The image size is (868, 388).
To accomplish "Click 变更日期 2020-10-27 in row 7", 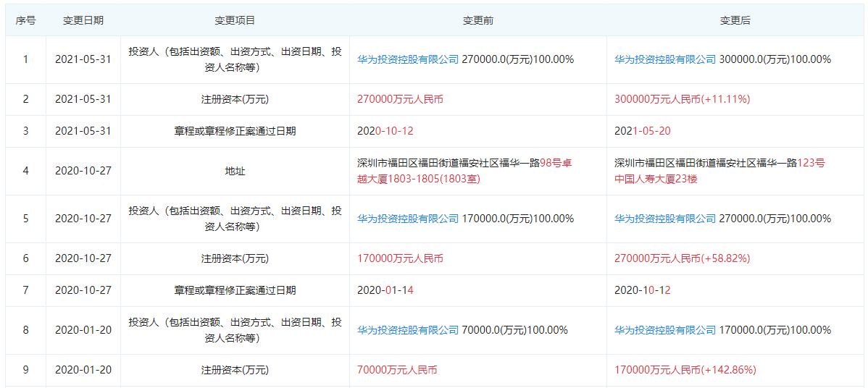I will point(83,290).
